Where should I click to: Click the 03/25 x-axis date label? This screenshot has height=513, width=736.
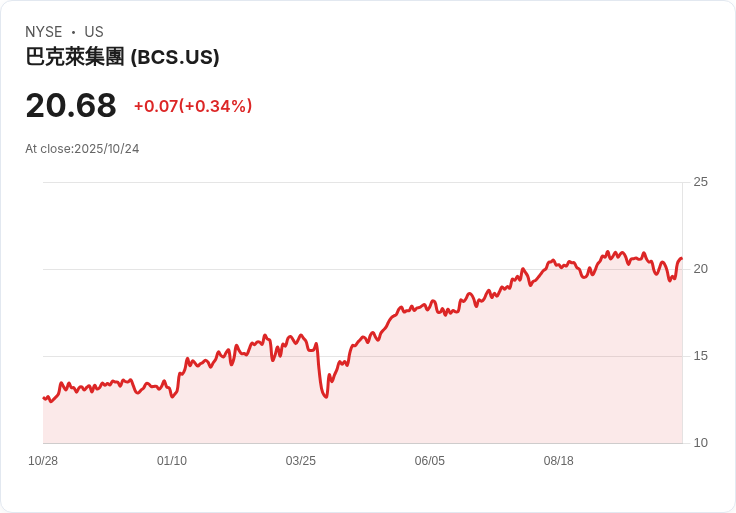coord(301,461)
